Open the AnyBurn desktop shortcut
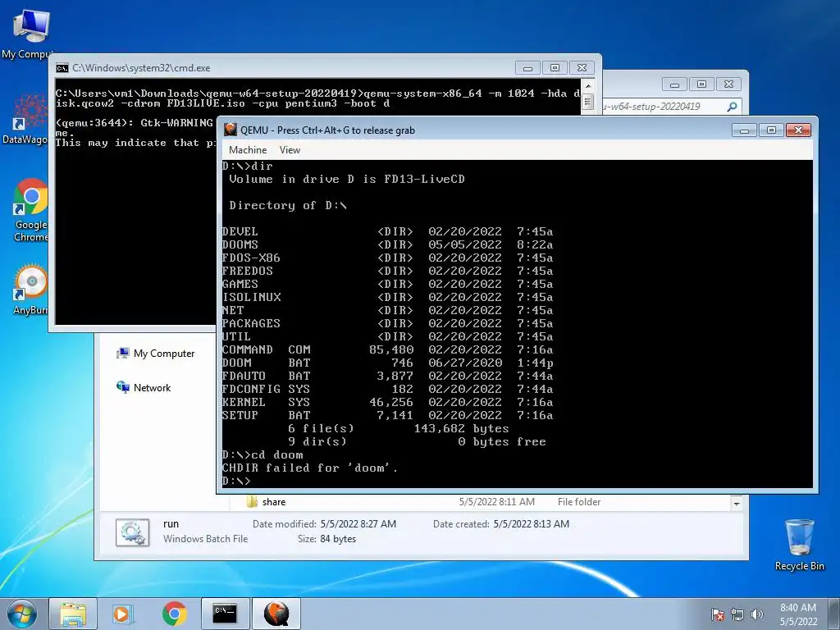Viewport: 840px width, 630px height. coord(30,290)
